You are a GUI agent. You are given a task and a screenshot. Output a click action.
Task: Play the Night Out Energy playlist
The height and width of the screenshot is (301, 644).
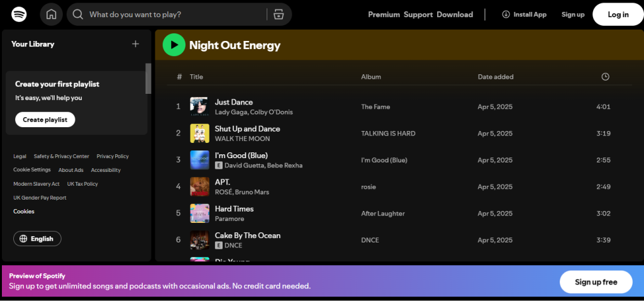[174, 45]
